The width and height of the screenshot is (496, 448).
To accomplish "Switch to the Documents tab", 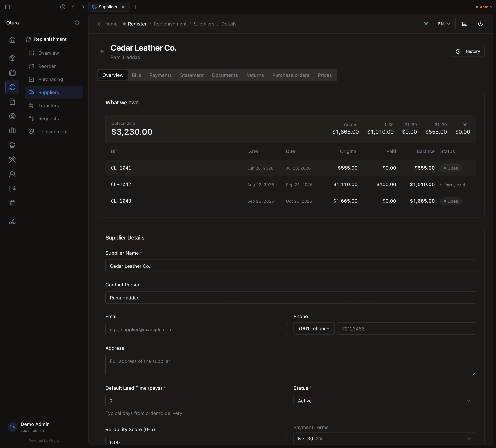I will pyautogui.click(x=225, y=75).
